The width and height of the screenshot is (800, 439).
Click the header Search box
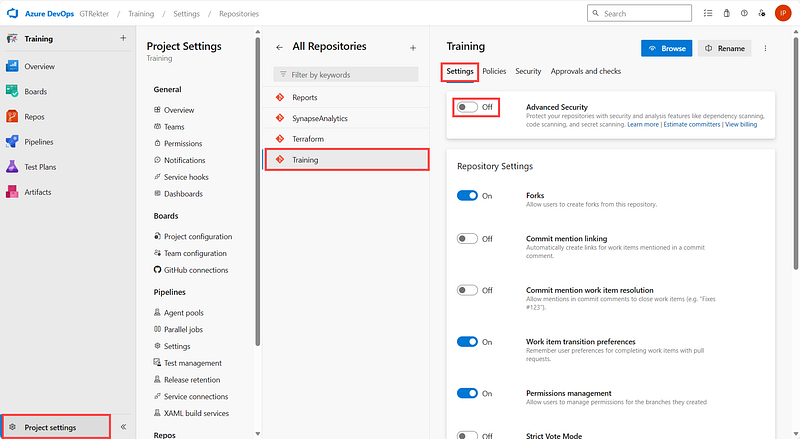(639, 13)
